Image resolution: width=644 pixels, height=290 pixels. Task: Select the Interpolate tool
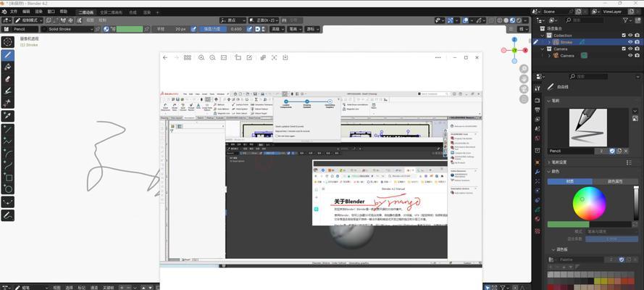(x=8, y=202)
